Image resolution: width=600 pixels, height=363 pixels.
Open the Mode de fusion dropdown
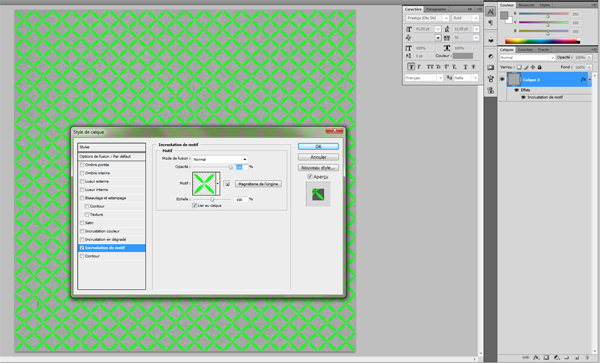pyautogui.click(x=220, y=159)
